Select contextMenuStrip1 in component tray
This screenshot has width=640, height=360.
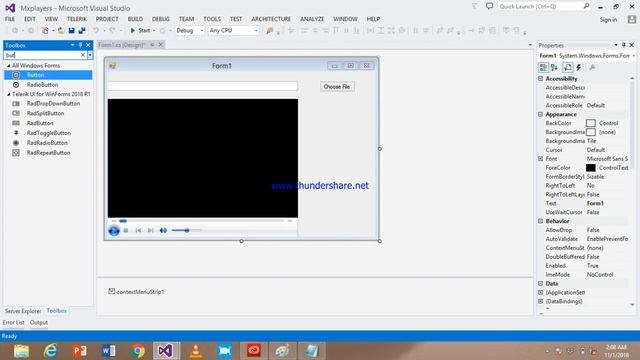136,292
